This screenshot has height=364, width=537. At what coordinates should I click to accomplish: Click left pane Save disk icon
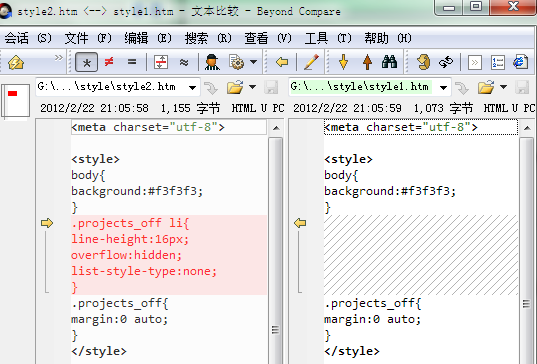[x=271, y=87]
